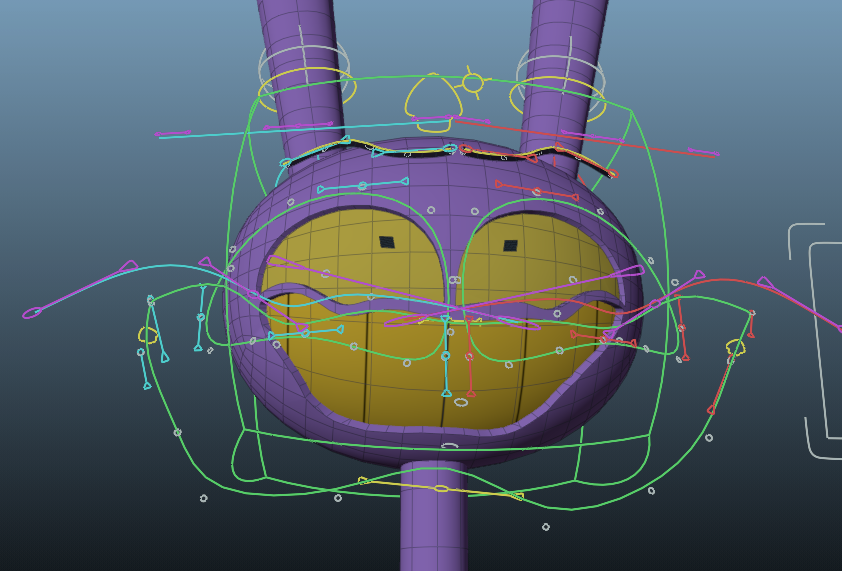The width and height of the screenshot is (842, 571).
Task: Select the yellow sun-shaped rig control
Action: (473, 83)
